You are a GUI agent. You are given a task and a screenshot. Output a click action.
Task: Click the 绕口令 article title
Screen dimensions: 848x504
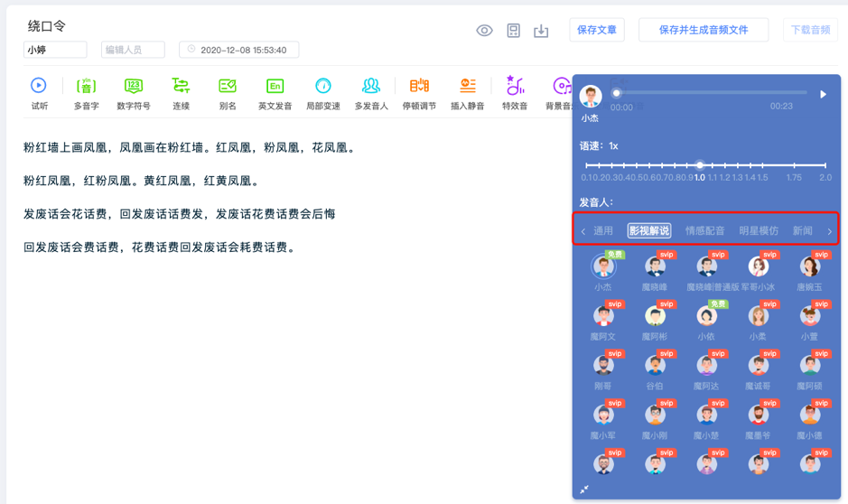click(x=47, y=25)
